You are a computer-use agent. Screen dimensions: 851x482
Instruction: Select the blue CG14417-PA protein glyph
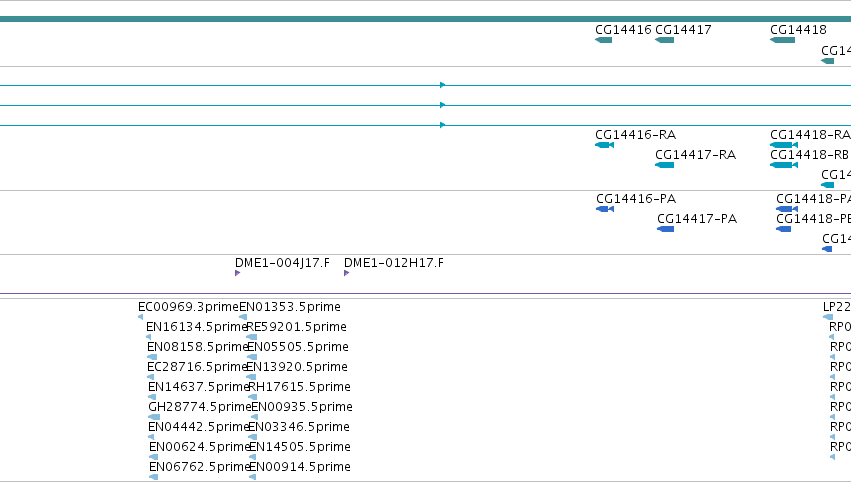tap(665, 229)
